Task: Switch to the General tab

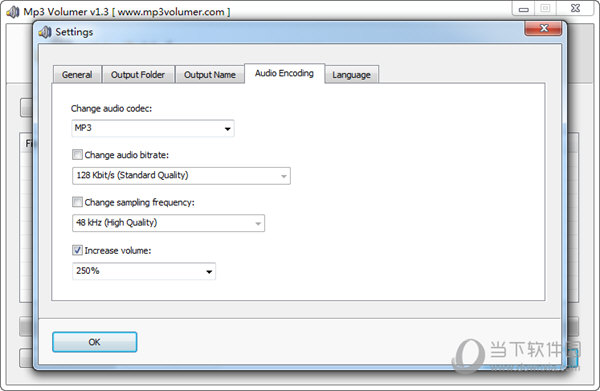Action: [x=77, y=75]
